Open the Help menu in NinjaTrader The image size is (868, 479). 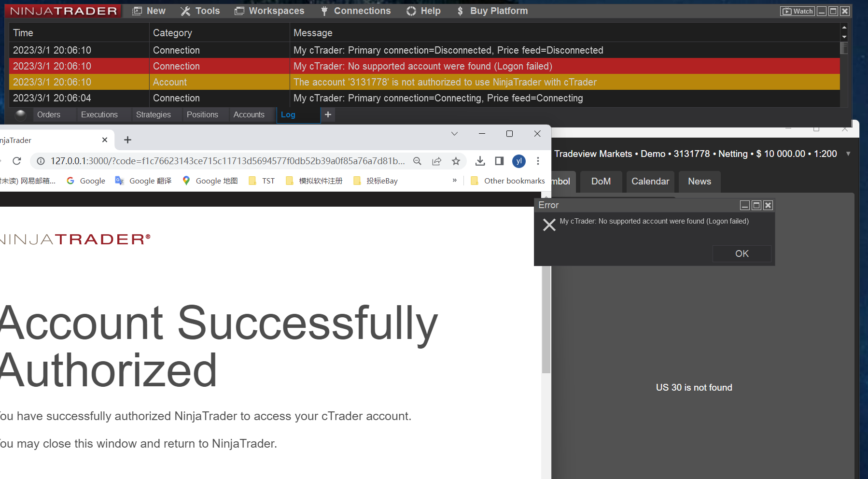423,11
